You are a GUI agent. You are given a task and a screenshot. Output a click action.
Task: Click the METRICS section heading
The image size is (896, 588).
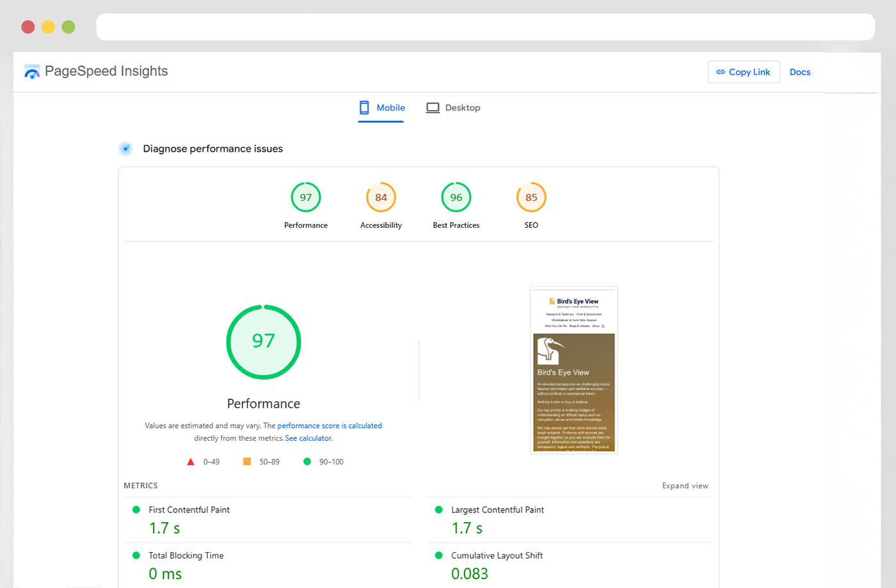click(x=141, y=486)
